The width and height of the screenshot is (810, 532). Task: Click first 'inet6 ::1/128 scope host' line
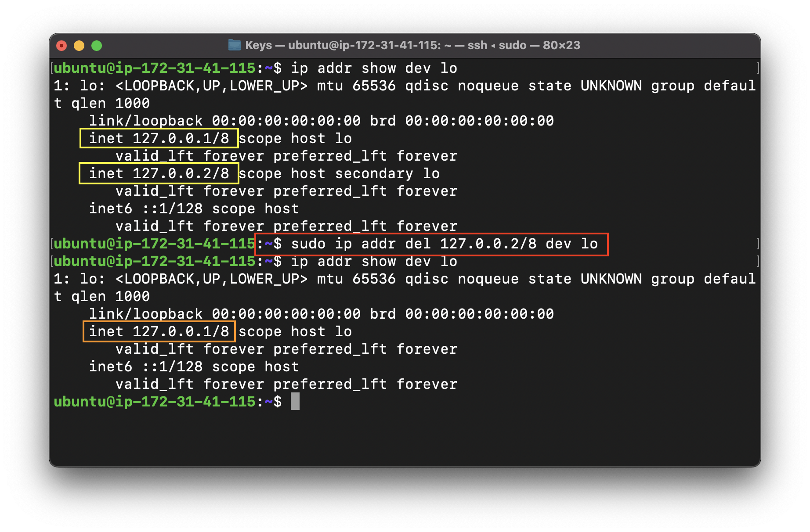coord(194,209)
